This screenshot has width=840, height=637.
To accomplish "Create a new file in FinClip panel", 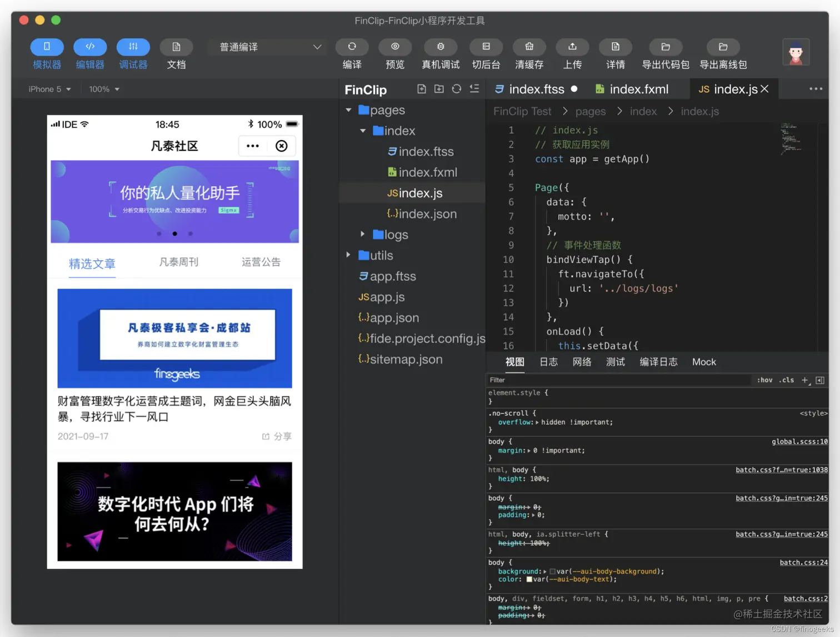I will (422, 89).
